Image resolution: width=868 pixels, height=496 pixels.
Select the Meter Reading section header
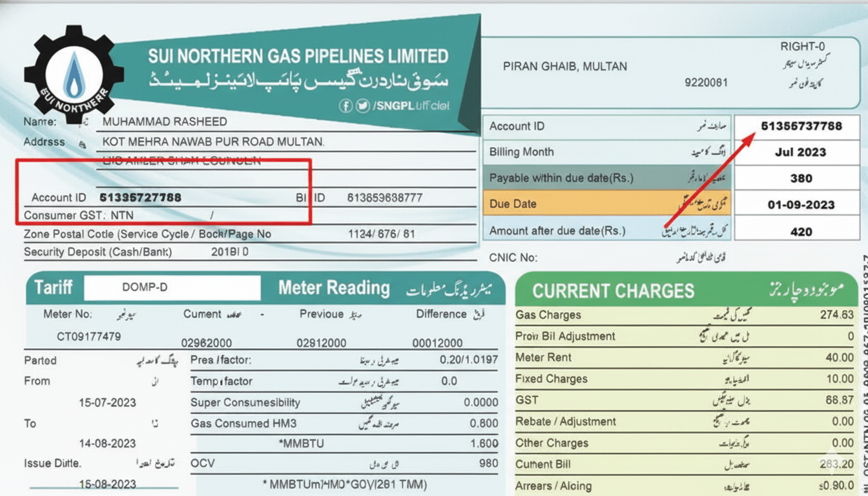pyautogui.click(x=334, y=288)
